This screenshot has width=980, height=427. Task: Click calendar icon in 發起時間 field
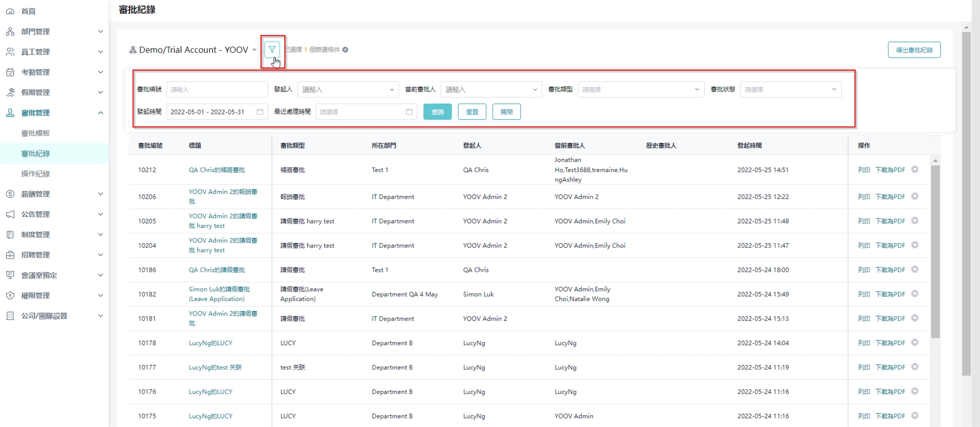click(x=260, y=112)
